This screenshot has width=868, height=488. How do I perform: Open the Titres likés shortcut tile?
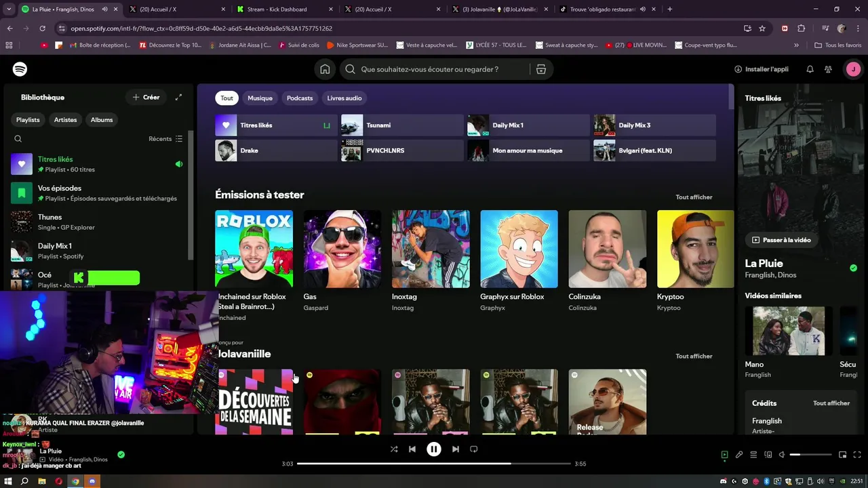(276, 125)
